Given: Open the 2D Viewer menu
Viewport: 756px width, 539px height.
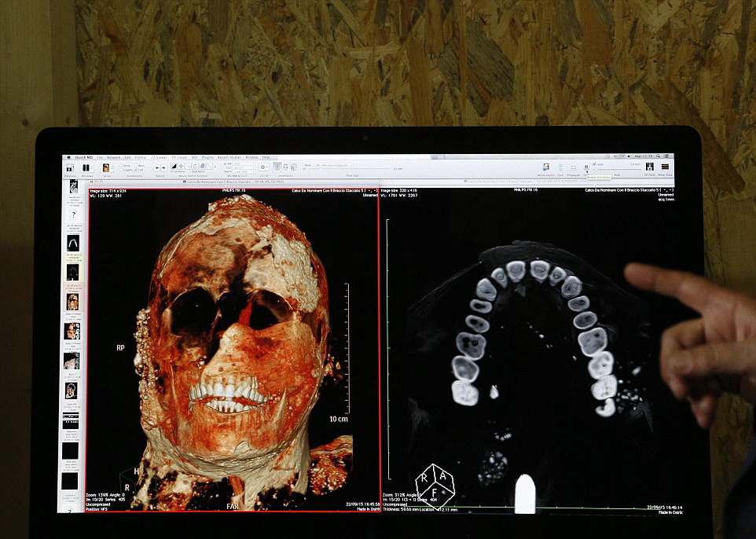Looking at the screenshot, I should tap(160, 157).
